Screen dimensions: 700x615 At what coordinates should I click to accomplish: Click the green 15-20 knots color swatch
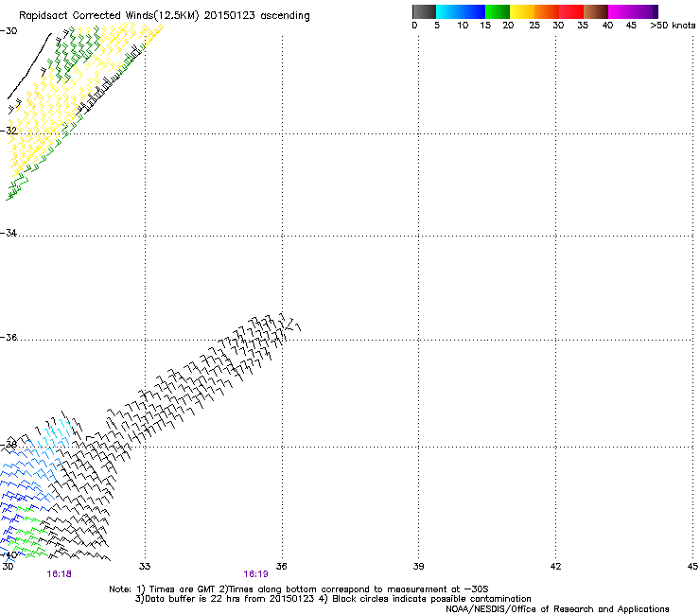(498, 11)
